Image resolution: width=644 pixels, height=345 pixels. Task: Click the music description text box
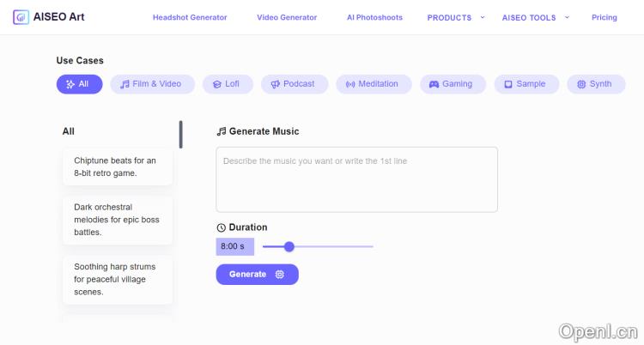point(356,179)
